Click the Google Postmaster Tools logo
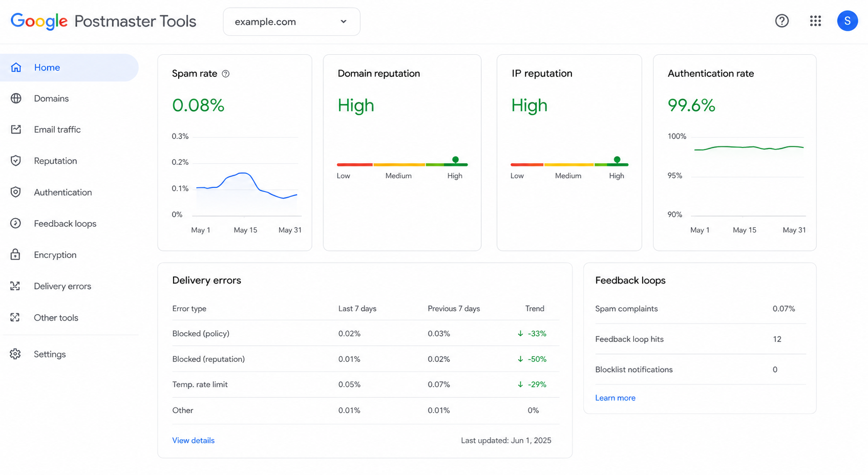The image size is (868, 475). (x=103, y=21)
